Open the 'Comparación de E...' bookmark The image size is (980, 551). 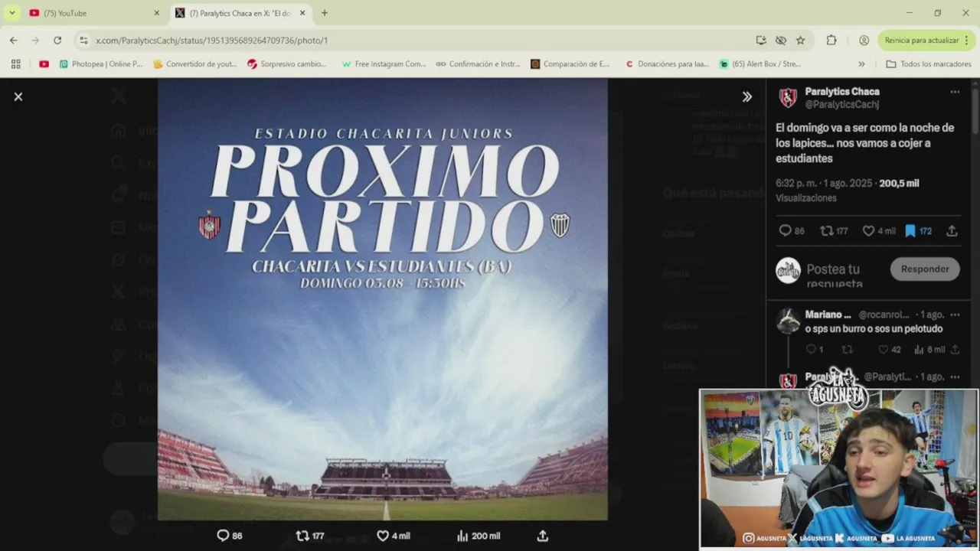point(571,64)
